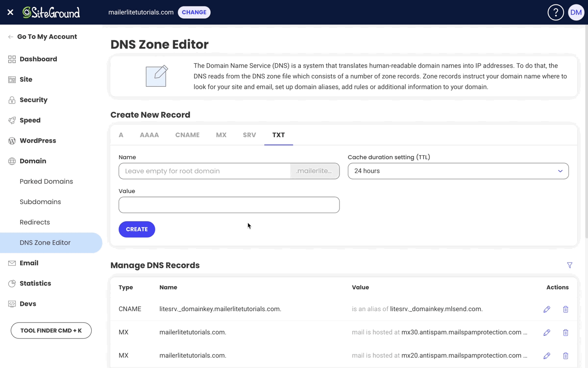Click the Name column header in records table
Viewport: 588px width, 368px height.
168,288
